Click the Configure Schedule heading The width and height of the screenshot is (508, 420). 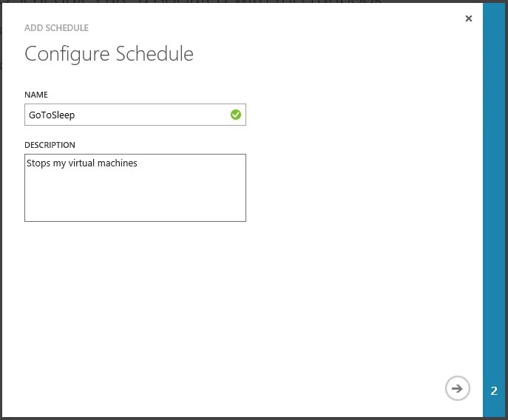[x=109, y=54]
